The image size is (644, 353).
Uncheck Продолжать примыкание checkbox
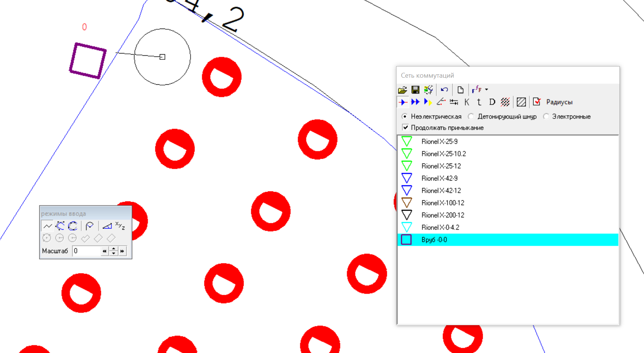click(x=405, y=127)
